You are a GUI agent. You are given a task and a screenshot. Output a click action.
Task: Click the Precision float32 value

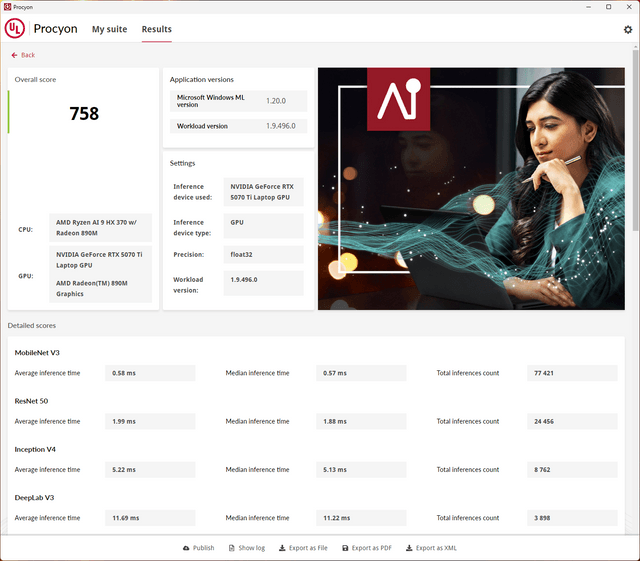pos(264,254)
